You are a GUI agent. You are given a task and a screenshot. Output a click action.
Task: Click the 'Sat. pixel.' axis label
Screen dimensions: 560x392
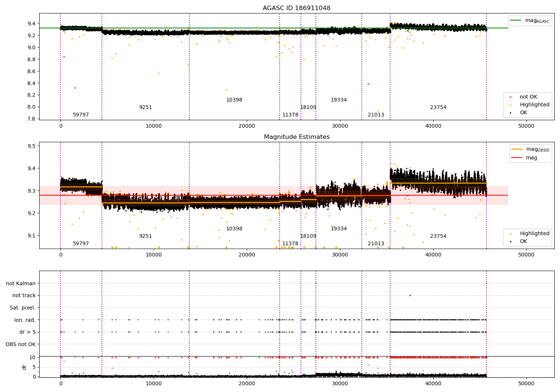(22, 308)
